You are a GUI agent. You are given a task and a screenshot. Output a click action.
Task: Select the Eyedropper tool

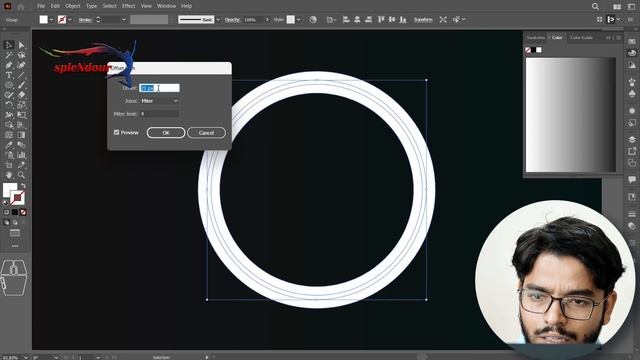(9, 144)
